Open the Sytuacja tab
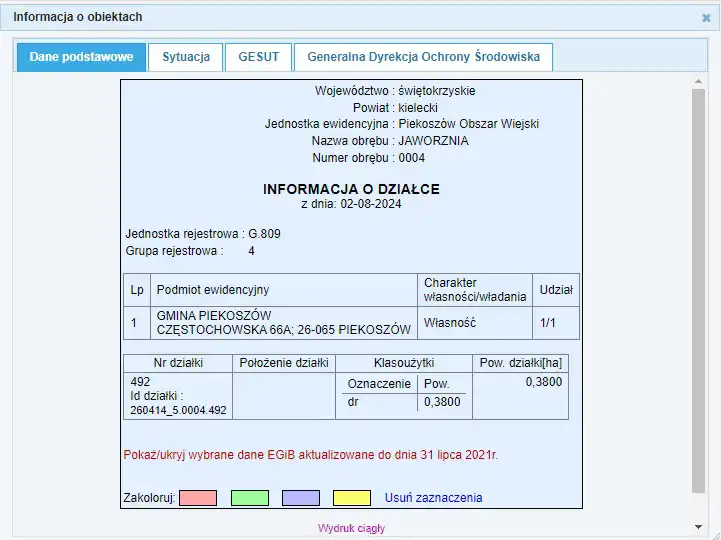Viewport: 721px width, 540px height. coord(186,57)
